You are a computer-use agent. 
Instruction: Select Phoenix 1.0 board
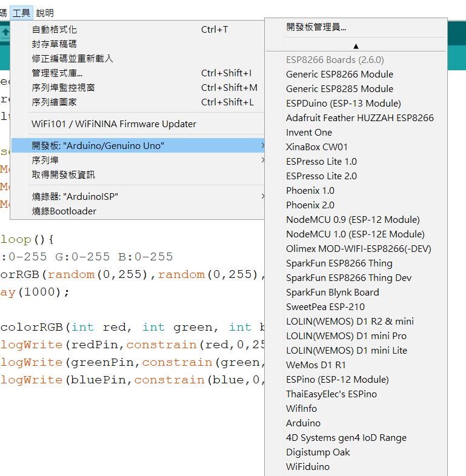356,191
